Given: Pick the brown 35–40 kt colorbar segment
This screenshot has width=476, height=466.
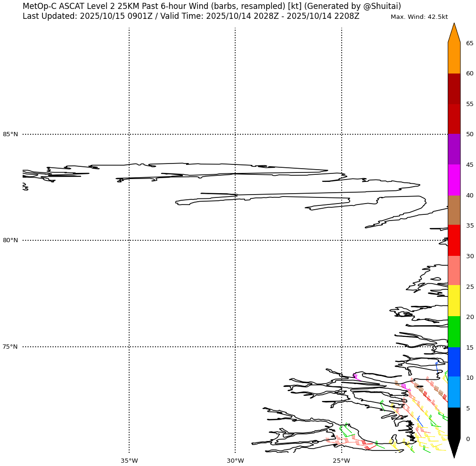Looking at the screenshot, I should [x=454, y=210].
